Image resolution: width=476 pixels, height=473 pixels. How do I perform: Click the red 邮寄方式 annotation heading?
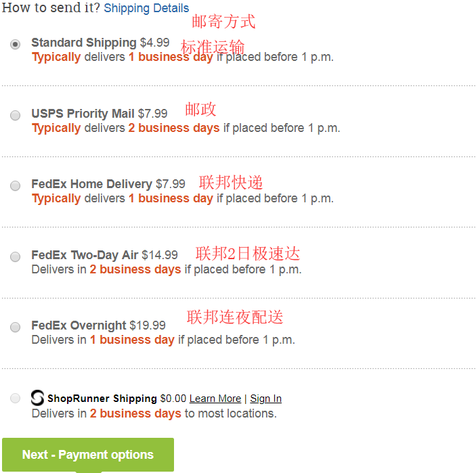click(x=223, y=22)
